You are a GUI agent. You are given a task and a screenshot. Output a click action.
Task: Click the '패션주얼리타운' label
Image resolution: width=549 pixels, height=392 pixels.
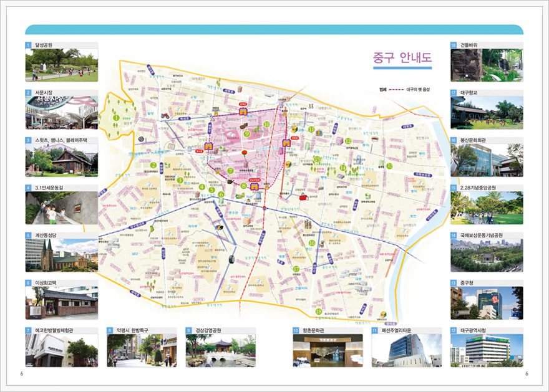396,330
